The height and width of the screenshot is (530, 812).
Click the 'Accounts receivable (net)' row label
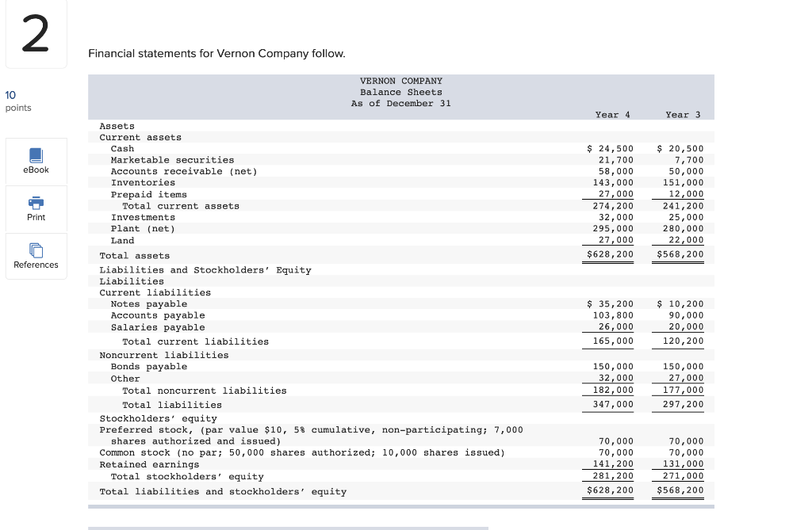point(184,172)
